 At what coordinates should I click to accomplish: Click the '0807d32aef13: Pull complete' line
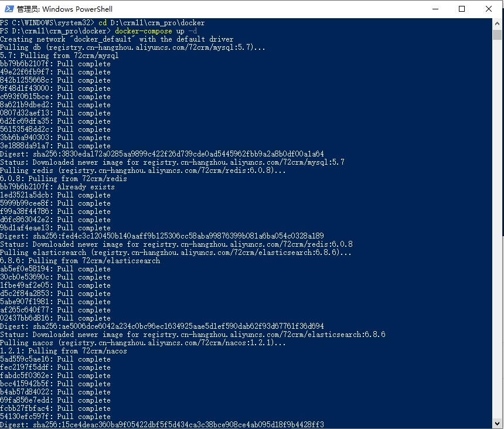(55, 113)
